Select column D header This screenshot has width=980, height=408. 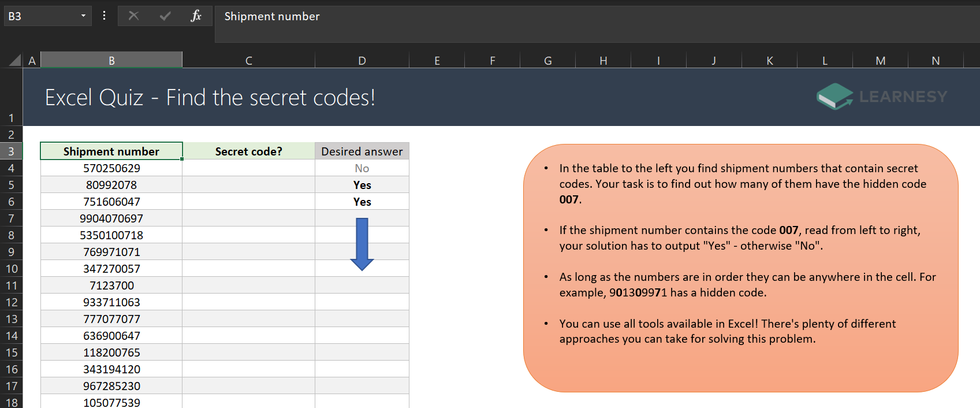(362, 61)
